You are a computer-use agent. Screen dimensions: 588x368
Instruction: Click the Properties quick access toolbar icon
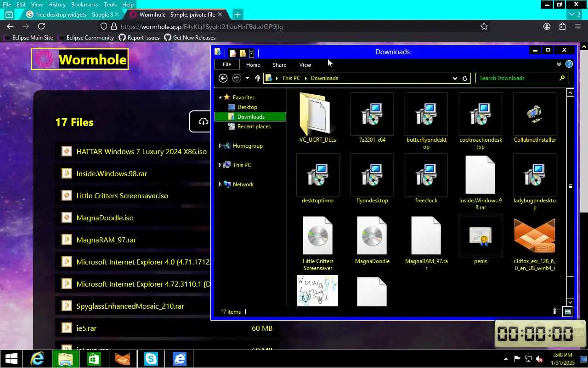pyautogui.click(x=233, y=53)
